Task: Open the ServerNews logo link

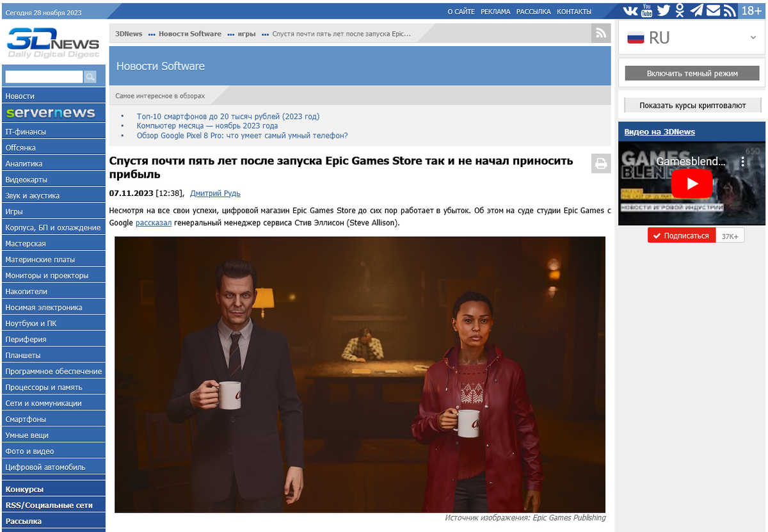Action: point(53,113)
